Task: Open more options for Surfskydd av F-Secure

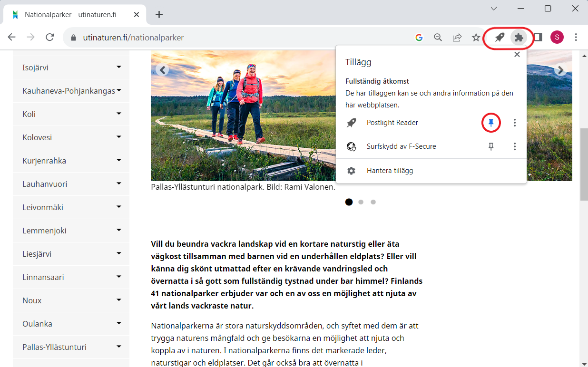Action: click(515, 147)
